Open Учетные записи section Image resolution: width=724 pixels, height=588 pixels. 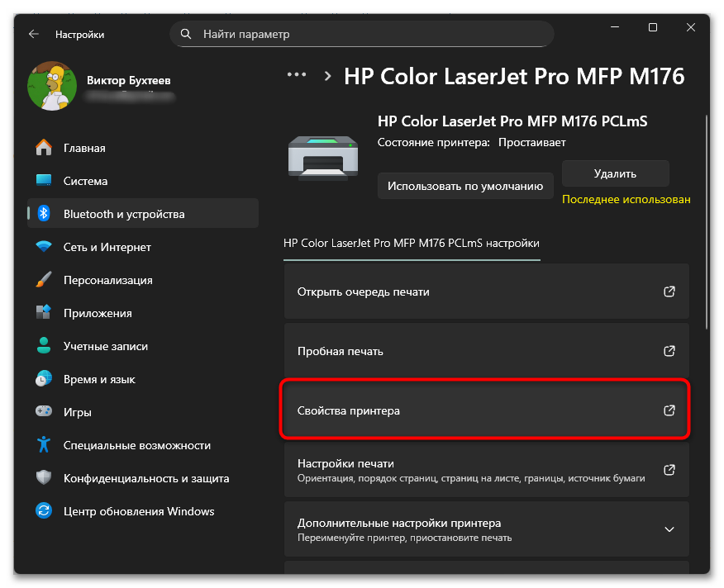point(143,346)
